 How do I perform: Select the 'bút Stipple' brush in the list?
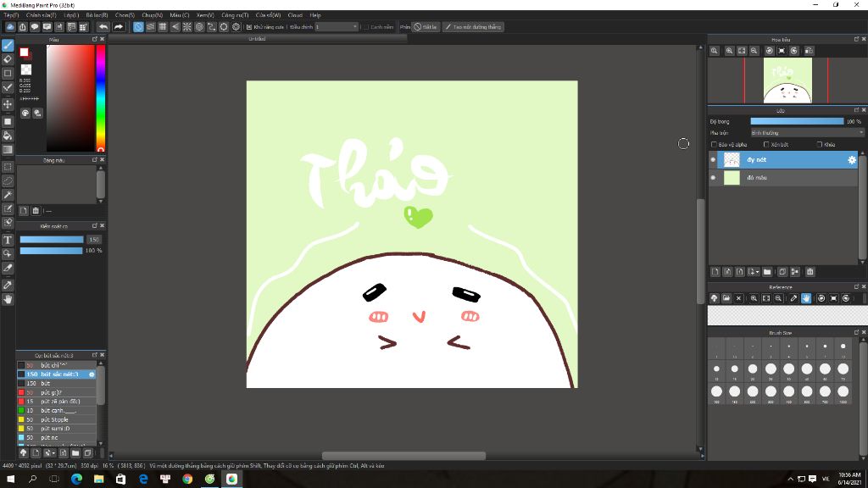(x=57, y=419)
